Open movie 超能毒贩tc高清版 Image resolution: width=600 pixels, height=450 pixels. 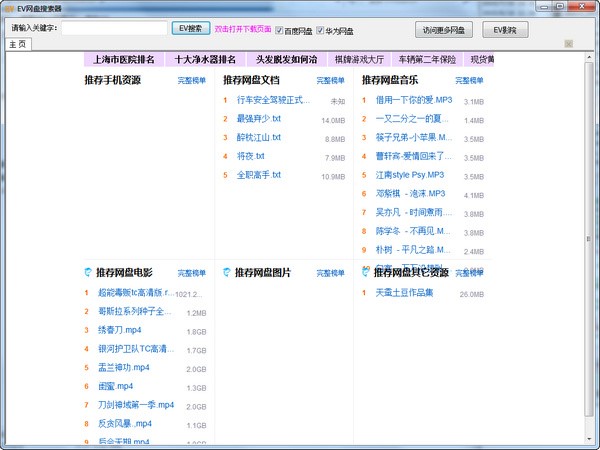point(136,293)
